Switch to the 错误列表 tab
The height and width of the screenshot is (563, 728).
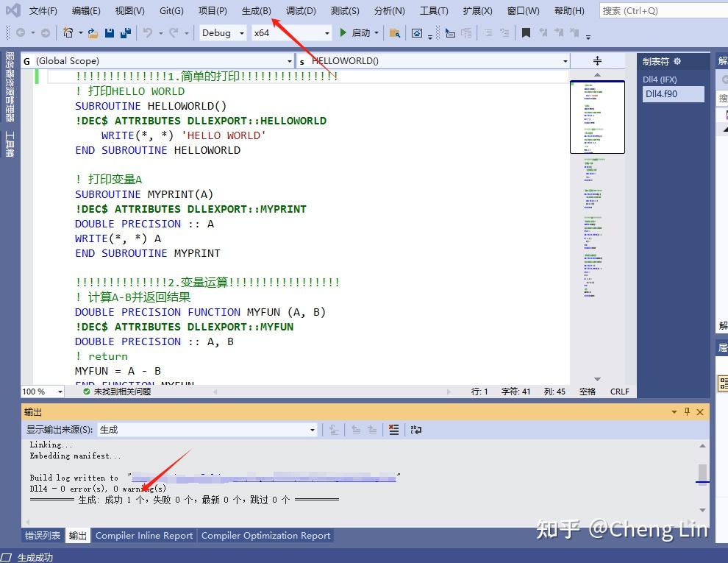[x=42, y=536]
